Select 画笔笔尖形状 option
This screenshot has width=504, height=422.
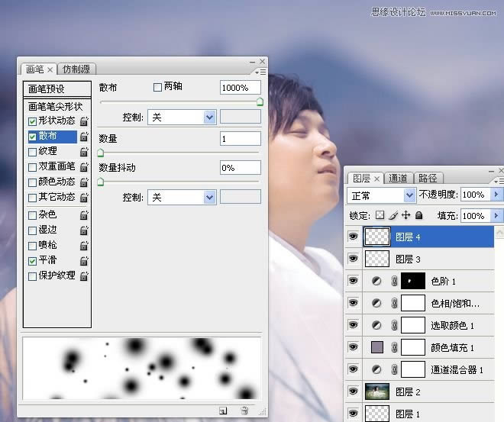click(55, 106)
